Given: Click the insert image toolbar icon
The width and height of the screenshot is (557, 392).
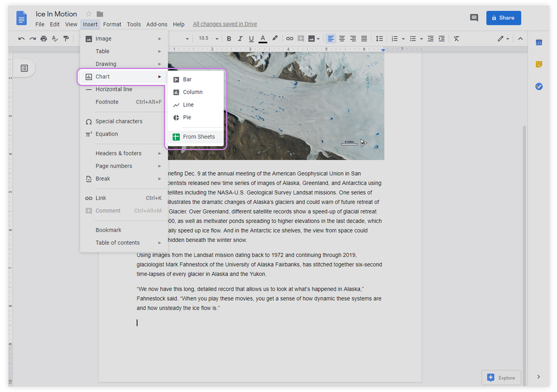Looking at the screenshot, I should point(311,39).
